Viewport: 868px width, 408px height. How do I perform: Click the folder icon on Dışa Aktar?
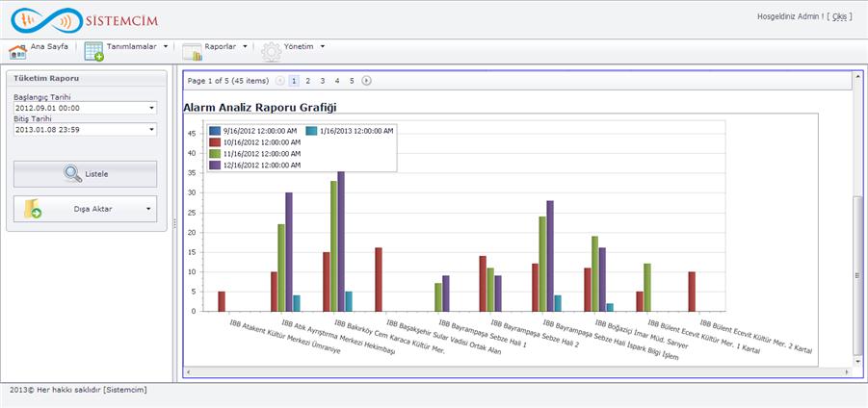(33, 209)
